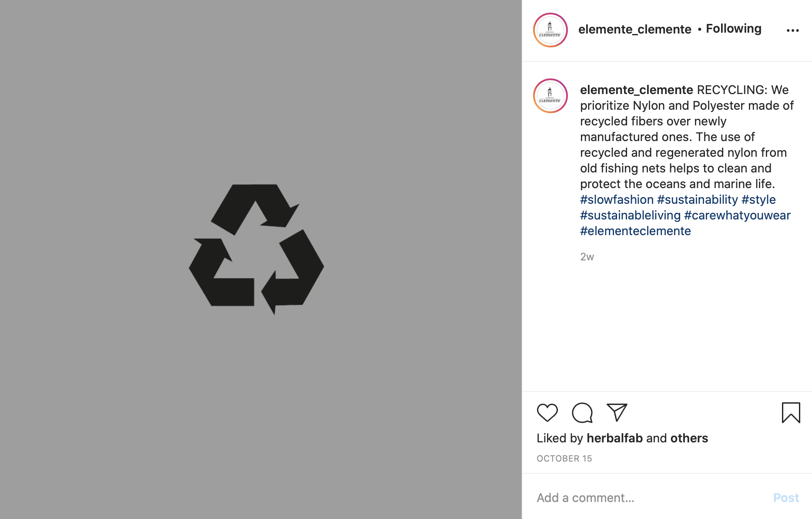Open the elemente_clemente username in the caption
The height and width of the screenshot is (519, 812).
point(636,90)
